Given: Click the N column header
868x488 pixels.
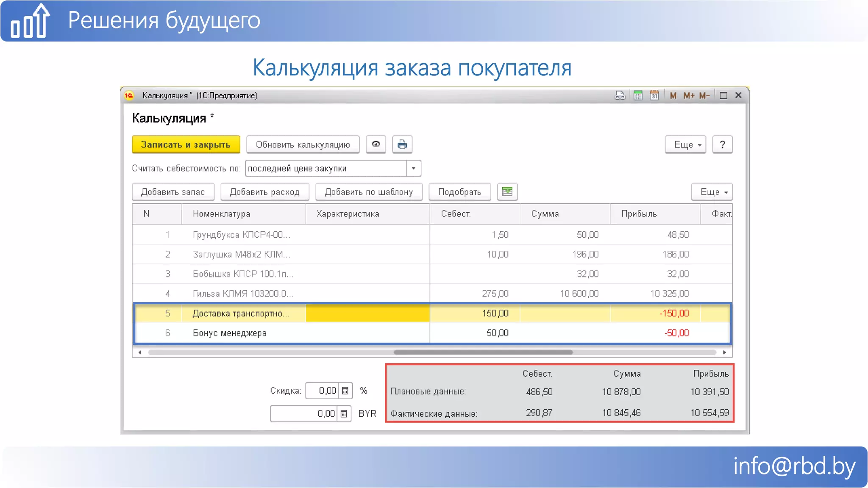Looking at the screenshot, I should coord(157,214).
